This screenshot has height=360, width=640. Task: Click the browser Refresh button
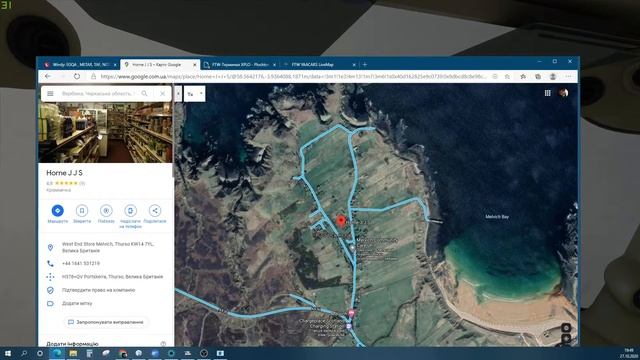[77, 76]
